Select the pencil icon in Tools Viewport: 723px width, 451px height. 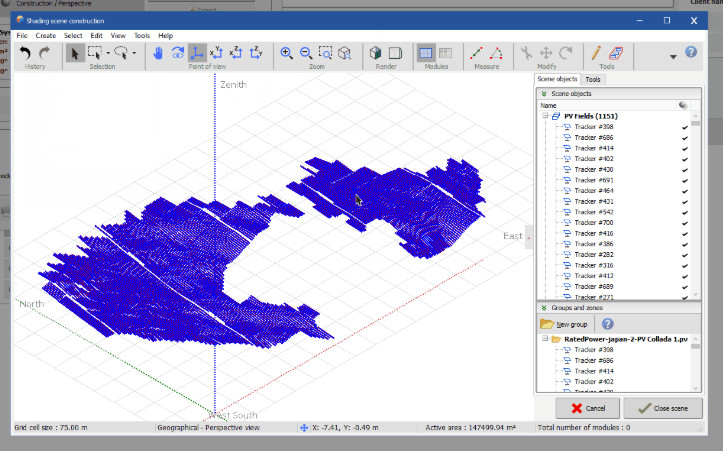coord(595,53)
